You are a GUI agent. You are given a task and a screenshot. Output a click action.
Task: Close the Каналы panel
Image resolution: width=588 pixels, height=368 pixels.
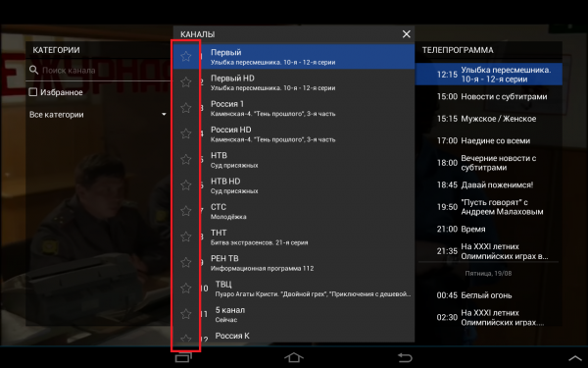[x=406, y=34]
